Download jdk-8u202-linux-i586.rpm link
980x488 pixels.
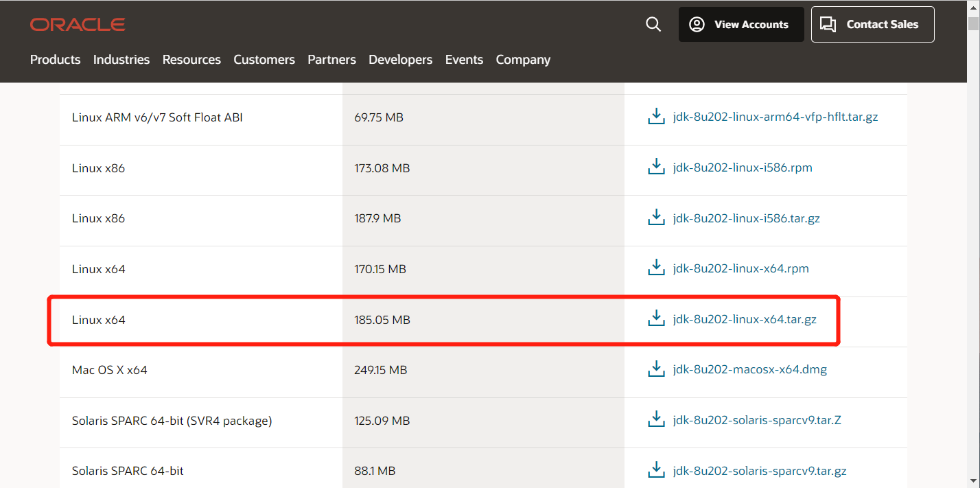tap(743, 167)
